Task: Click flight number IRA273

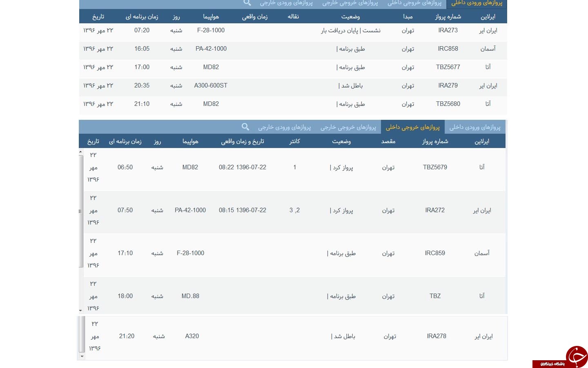Action: click(x=448, y=30)
